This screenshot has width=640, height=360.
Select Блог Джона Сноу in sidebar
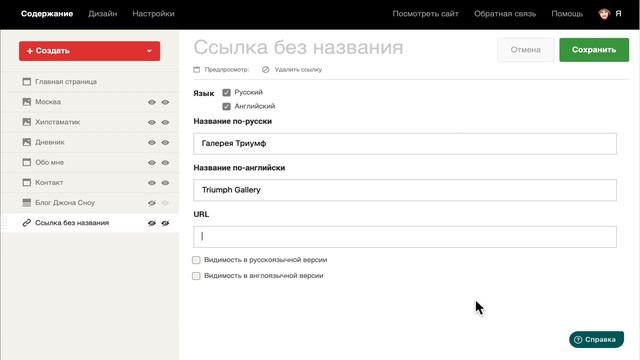pyautogui.click(x=65, y=202)
